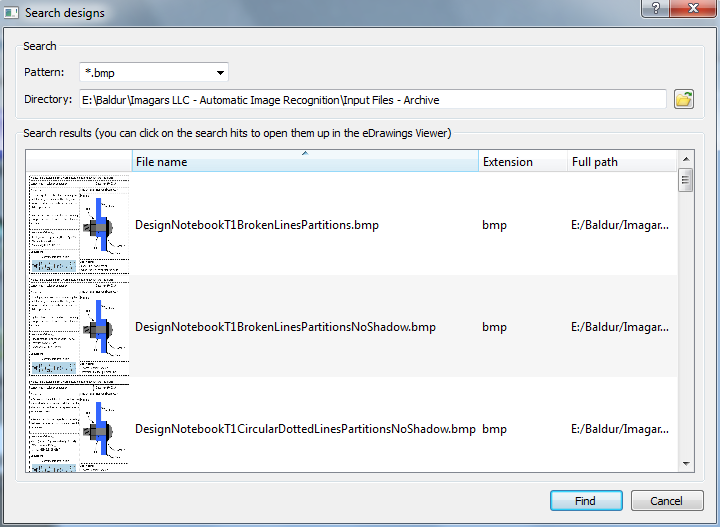Click the results scrollbar up arrow

tap(686, 159)
